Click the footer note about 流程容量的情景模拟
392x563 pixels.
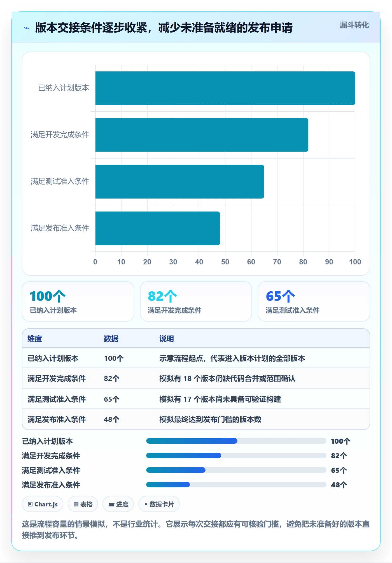click(196, 529)
